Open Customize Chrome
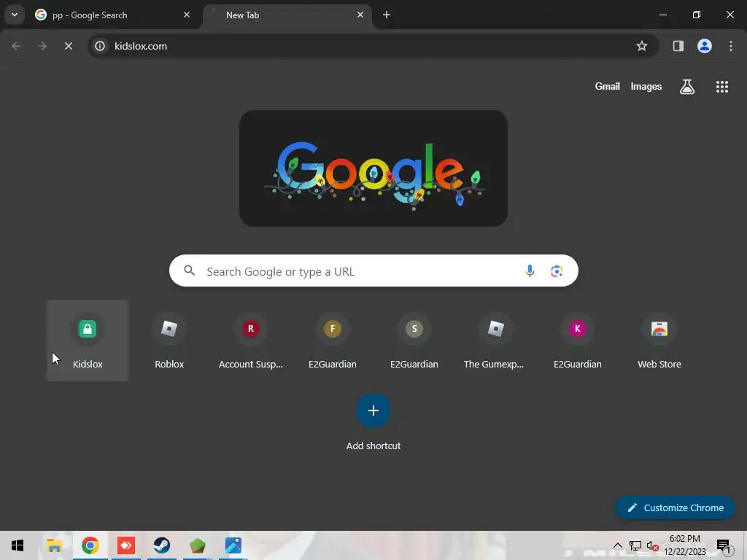The width and height of the screenshot is (747, 560). [675, 507]
